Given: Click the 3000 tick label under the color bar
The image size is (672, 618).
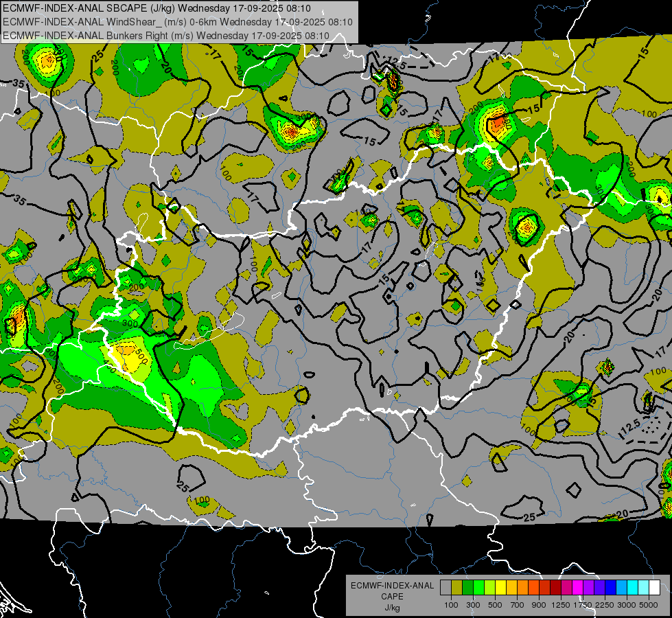Looking at the screenshot, I should coord(627,605).
